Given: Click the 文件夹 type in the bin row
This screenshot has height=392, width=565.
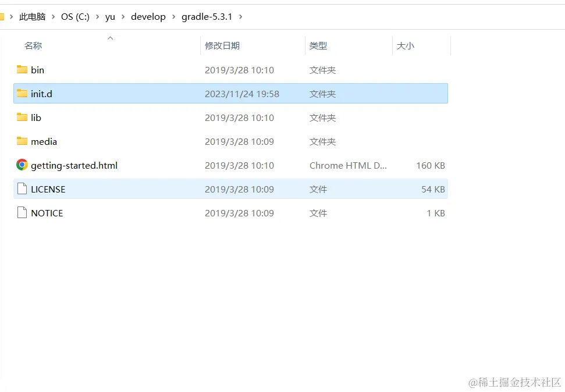Looking at the screenshot, I should (322, 70).
